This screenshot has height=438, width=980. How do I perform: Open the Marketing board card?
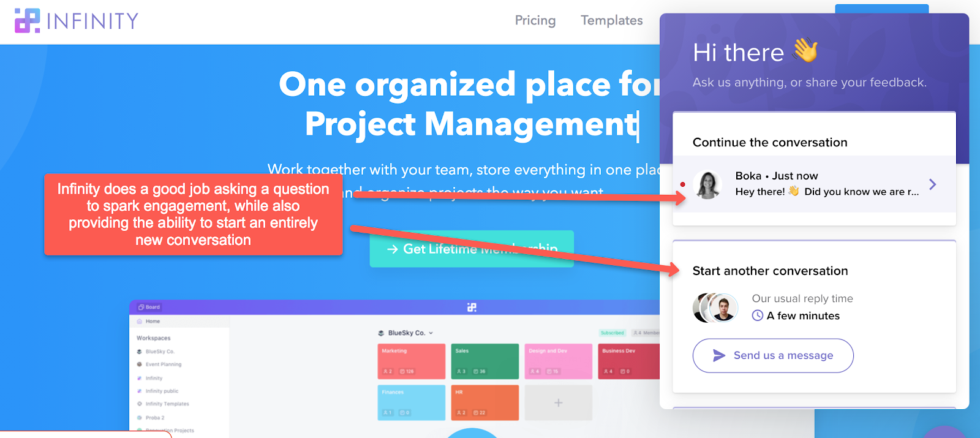(x=412, y=361)
